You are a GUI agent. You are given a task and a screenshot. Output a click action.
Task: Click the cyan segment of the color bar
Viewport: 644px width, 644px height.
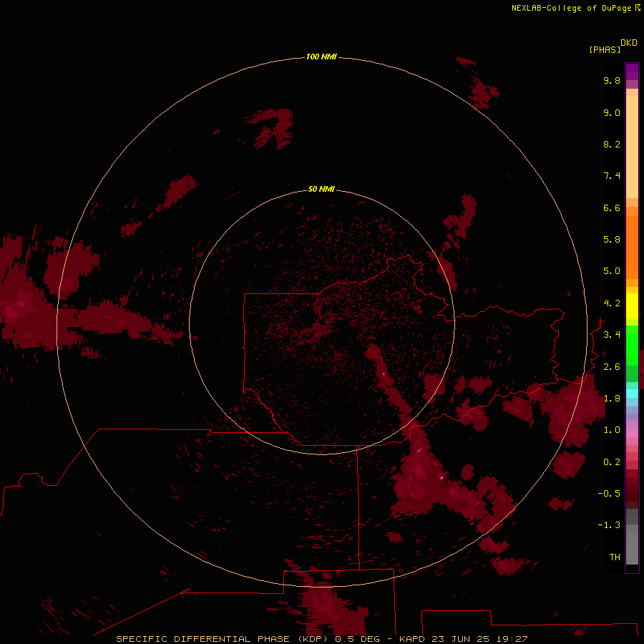click(x=632, y=394)
